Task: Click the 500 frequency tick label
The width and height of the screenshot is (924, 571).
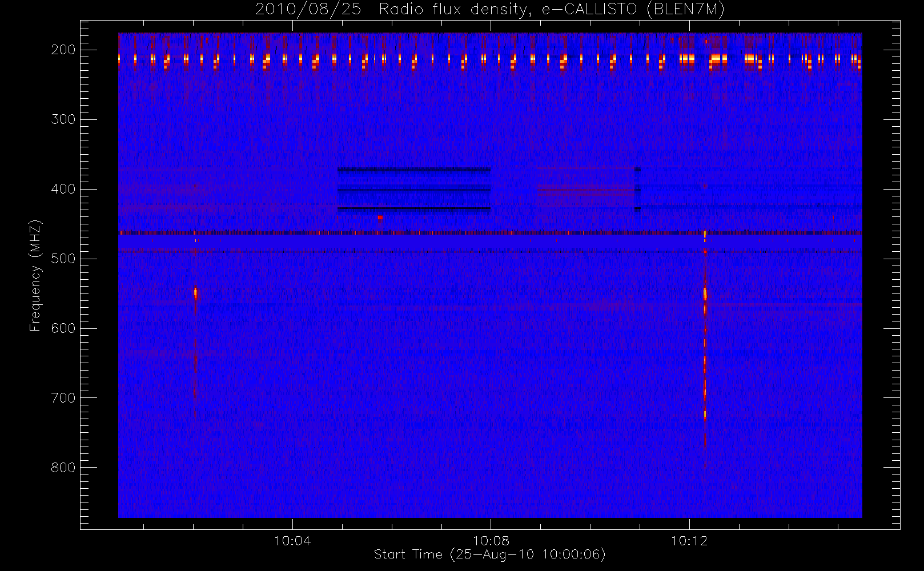Action: pyautogui.click(x=63, y=259)
